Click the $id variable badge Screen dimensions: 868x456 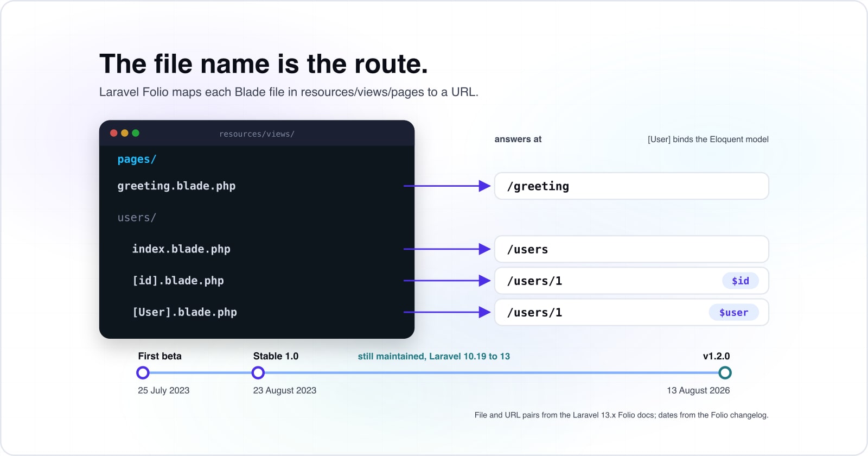coord(741,281)
